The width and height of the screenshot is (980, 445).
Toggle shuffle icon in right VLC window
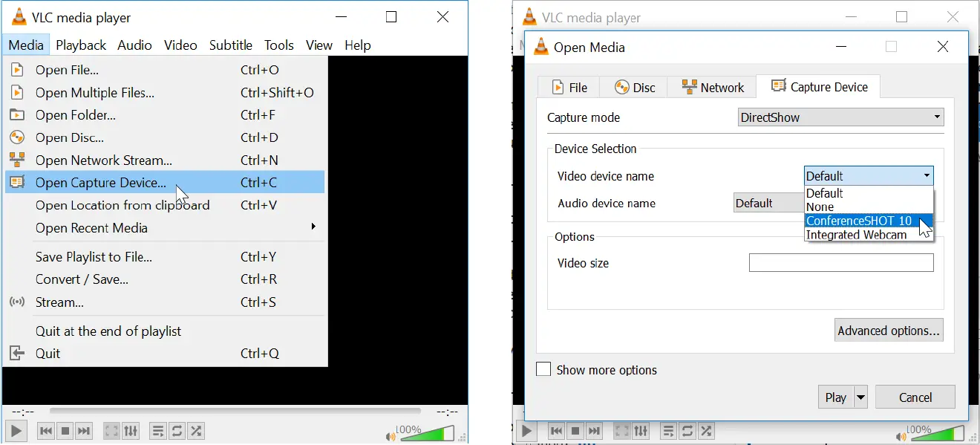coord(707,431)
